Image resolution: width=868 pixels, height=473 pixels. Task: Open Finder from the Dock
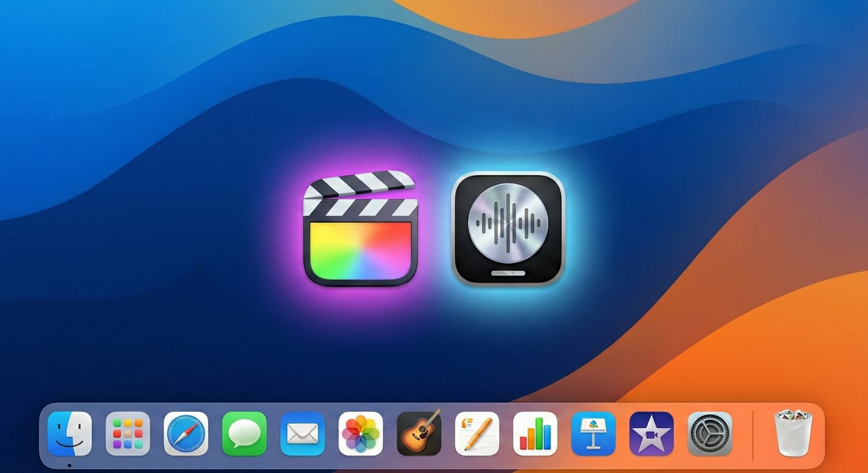[69, 434]
